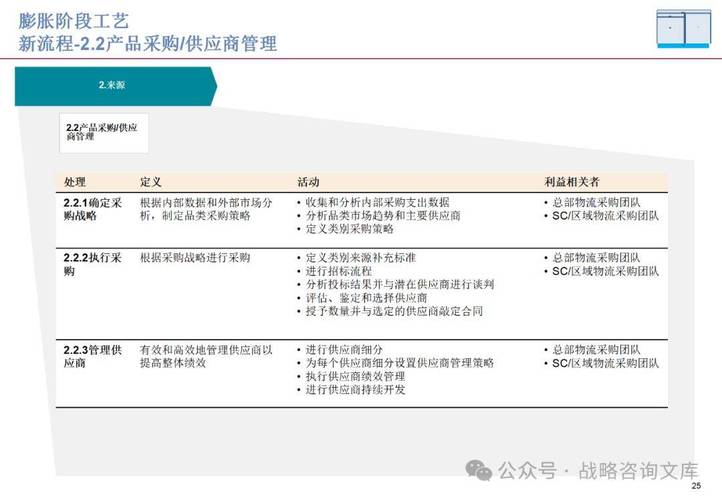Select the '2.来源' chevron banner
This screenshot has height=500, width=722.
pos(116,86)
